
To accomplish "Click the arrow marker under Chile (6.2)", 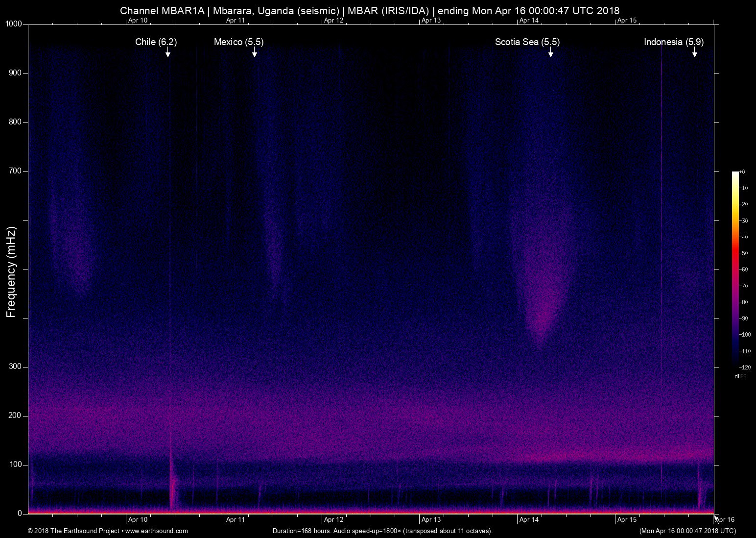I will (x=167, y=52).
